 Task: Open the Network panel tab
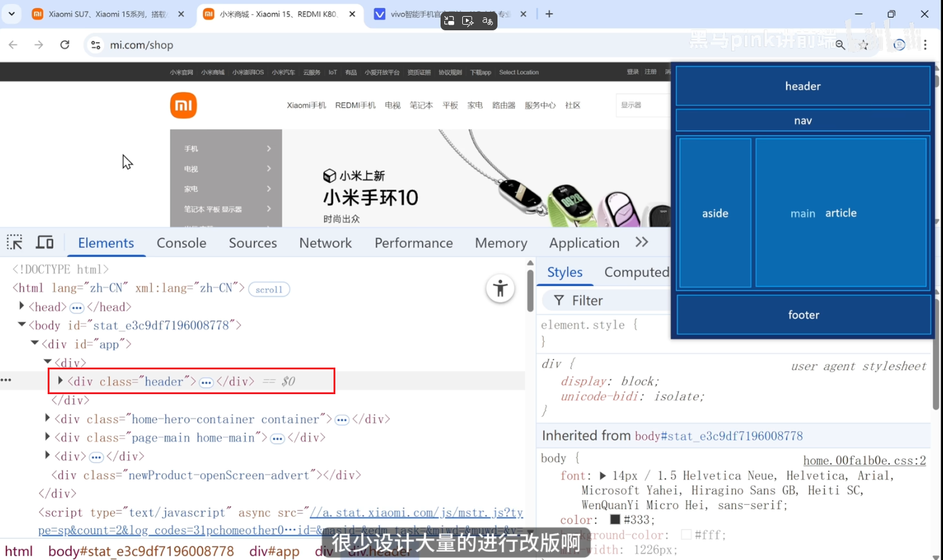pyautogui.click(x=325, y=243)
